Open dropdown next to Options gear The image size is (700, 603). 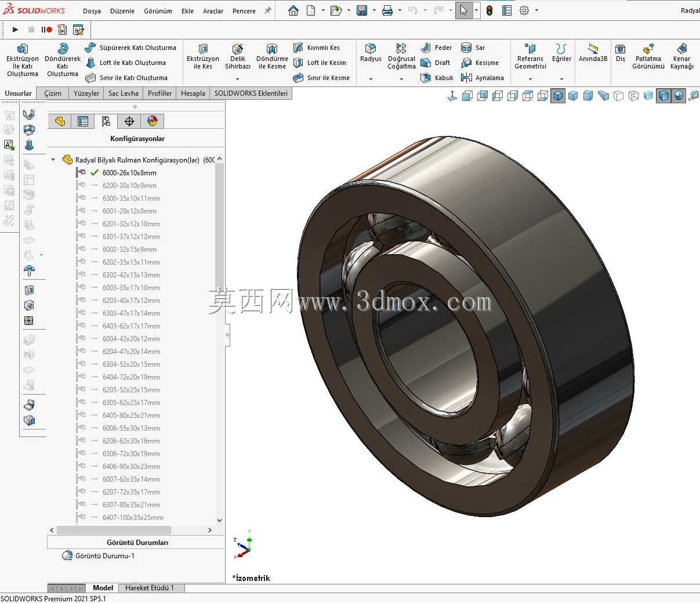536,10
